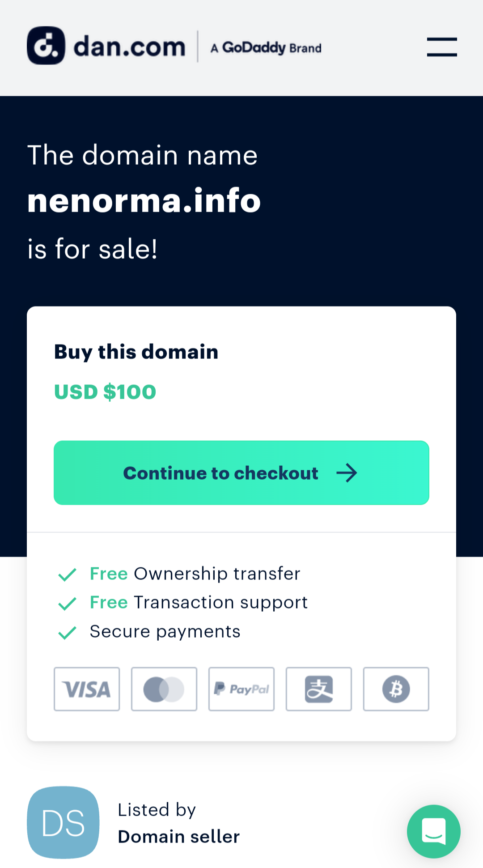
Task: Click the Alipay payment icon
Action: pyautogui.click(x=319, y=689)
